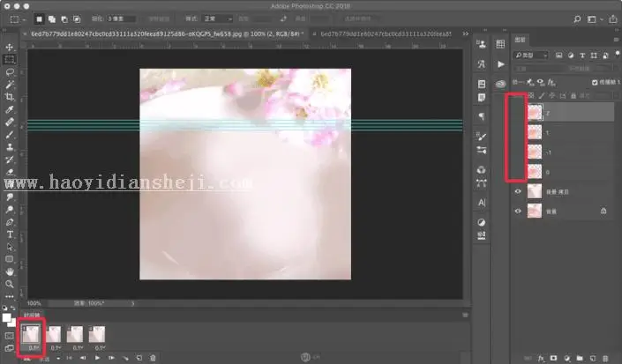The height and width of the screenshot is (364, 622).
Task: Select the Pen tool
Action: point(10,222)
